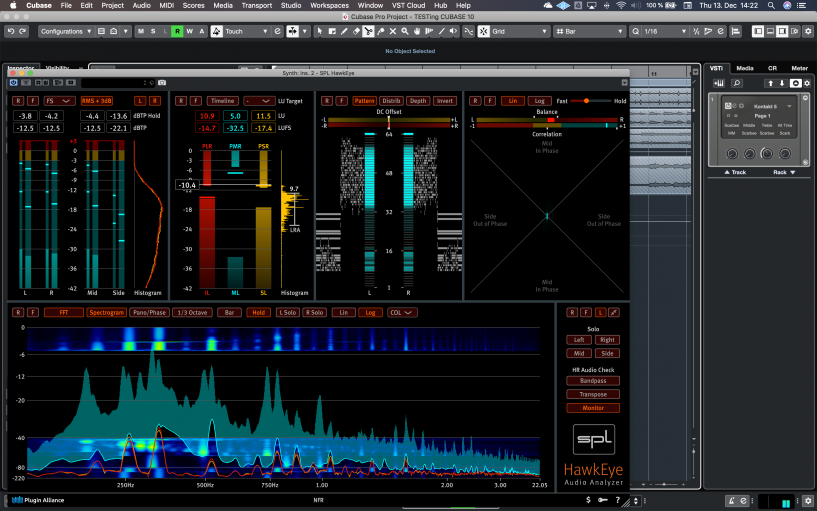Select the Glue tool
Image resolution: width=817 pixels, height=511 pixels.
point(380,31)
